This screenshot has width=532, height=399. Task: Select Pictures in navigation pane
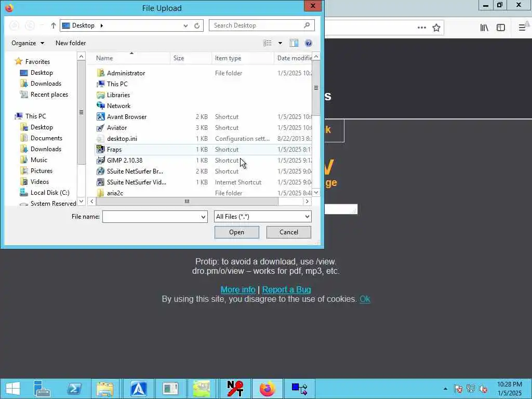(36, 170)
